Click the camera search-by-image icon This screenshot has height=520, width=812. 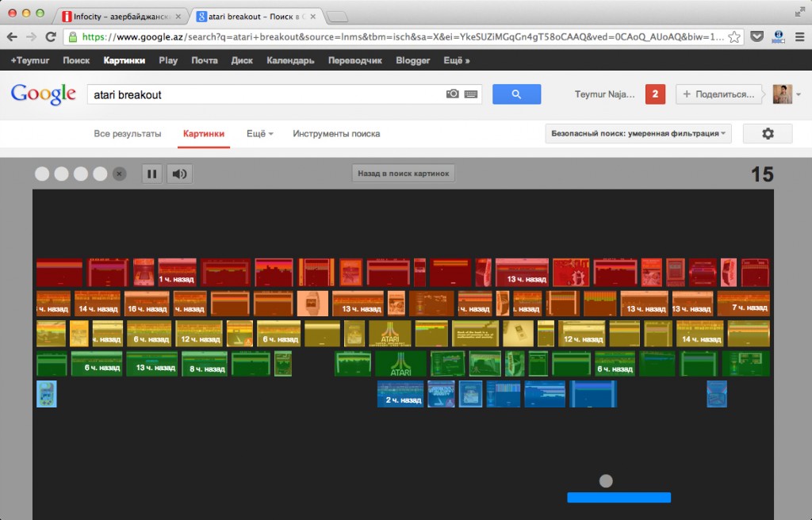point(452,94)
